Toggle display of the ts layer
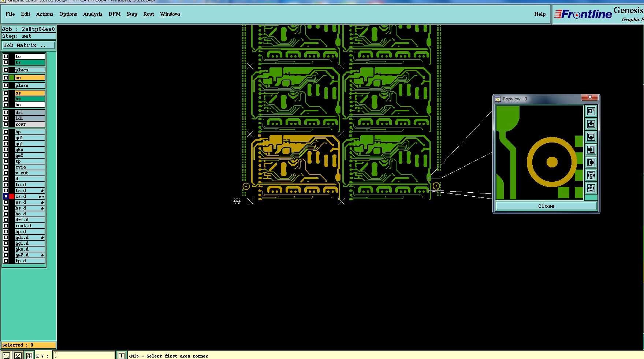This screenshot has width=644, height=359. coord(6,62)
